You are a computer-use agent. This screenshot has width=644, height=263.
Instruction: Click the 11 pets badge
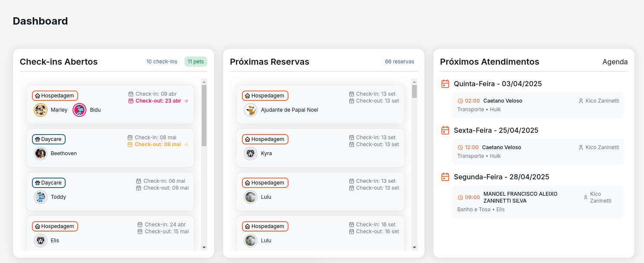196,62
